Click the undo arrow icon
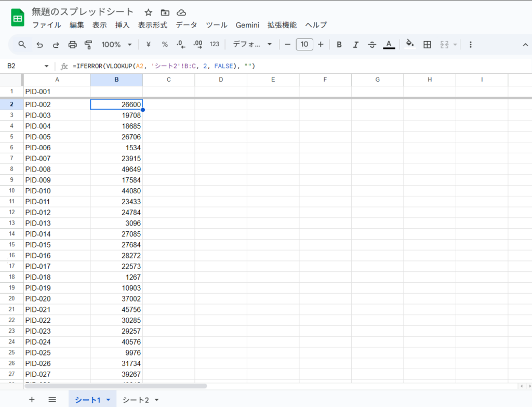Screen dimensions: 532x407 (39, 45)
